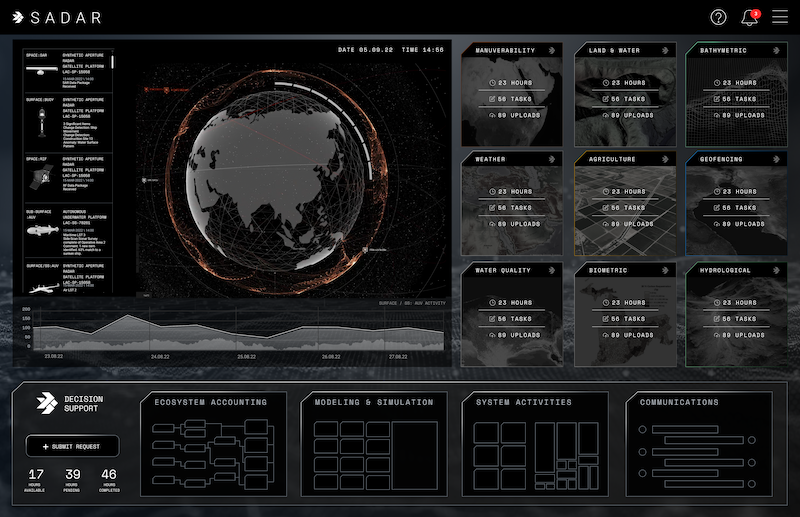Expand the Hydrological card arrow
This screenshot has height=517, width=800.
click(777, 270)
